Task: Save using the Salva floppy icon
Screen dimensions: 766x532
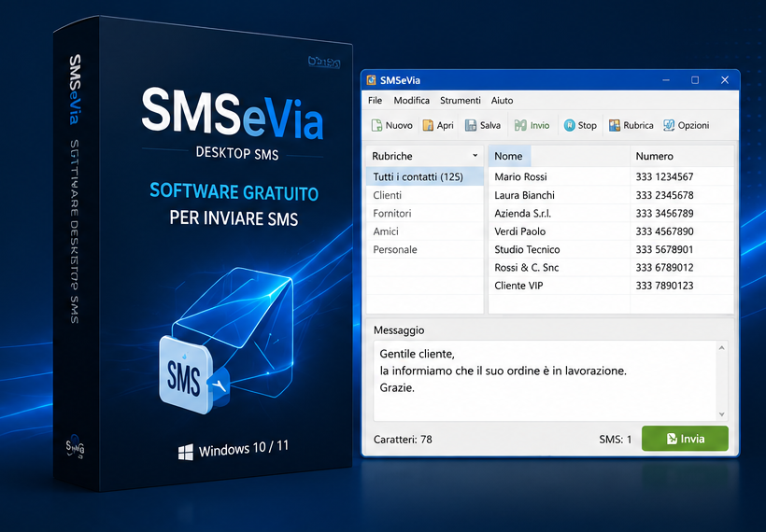Action: pyautogui.click(x=471, y=125)
